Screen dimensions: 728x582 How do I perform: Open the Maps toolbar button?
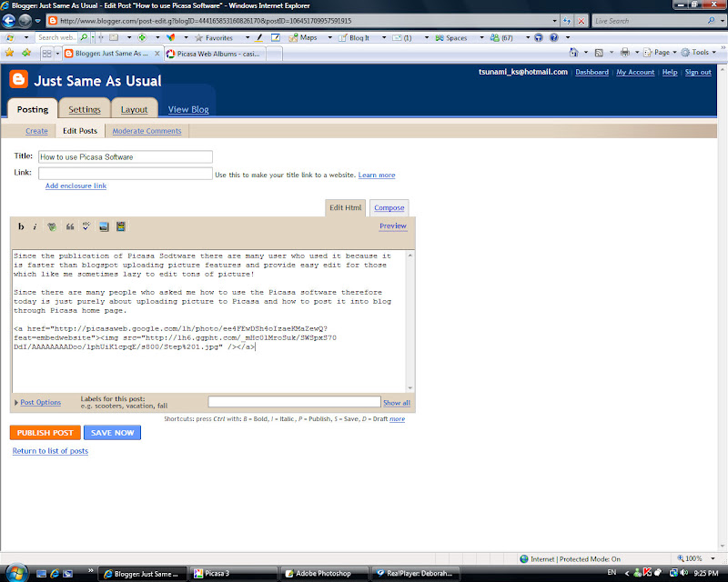coord(303,37)
